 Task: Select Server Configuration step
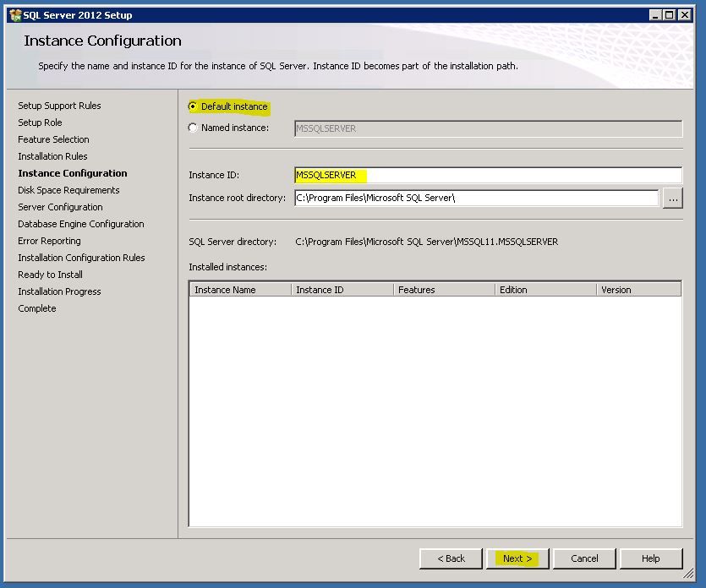tap(60, 207)
